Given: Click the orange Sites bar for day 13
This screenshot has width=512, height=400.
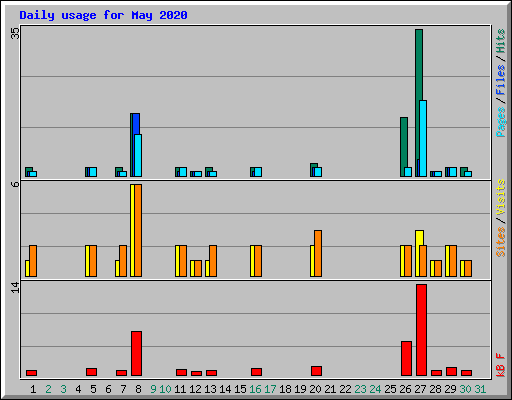Looking at the screenshot, I should click(x=213, y=261).
